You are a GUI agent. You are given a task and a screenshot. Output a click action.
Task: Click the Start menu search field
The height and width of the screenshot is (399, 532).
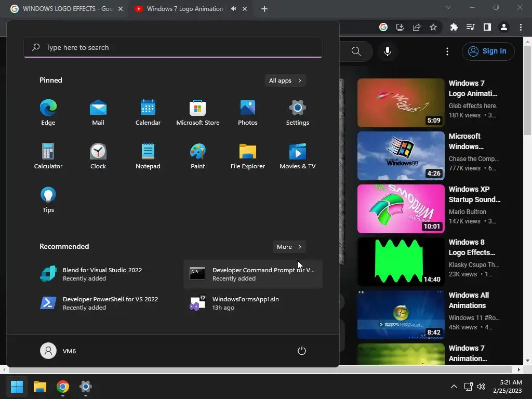click(173, 47)
